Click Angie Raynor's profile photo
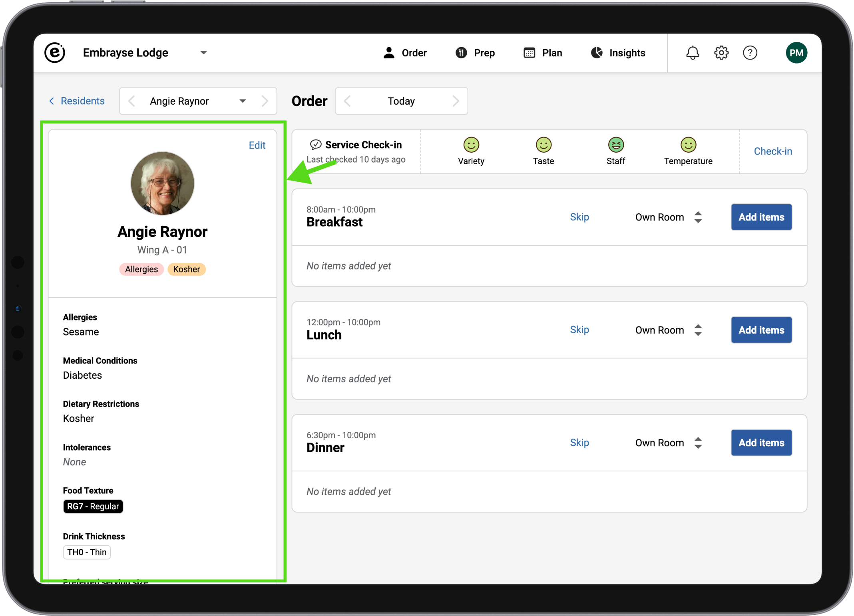This screenshot has width=854, height=616. [x=163, y=183]
